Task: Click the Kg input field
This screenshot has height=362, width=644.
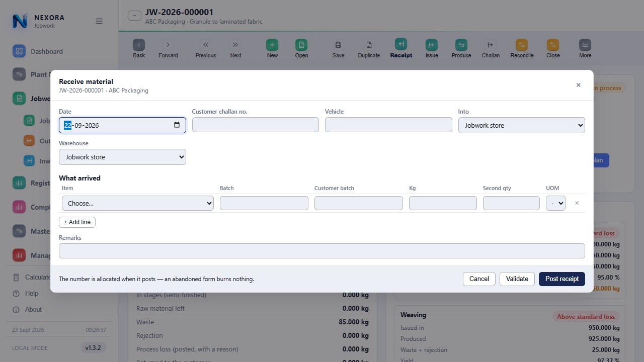Action: tap(443, 203)
